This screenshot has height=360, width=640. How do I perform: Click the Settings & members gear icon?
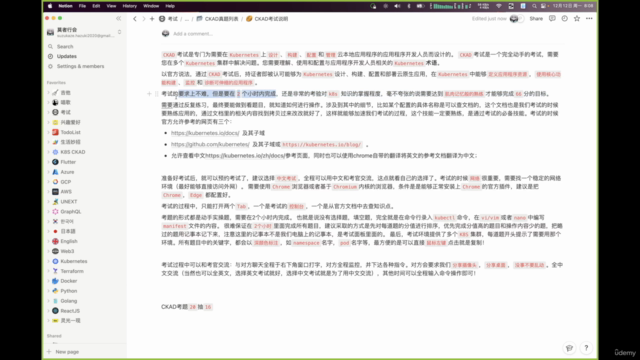[x=51, y=66]
